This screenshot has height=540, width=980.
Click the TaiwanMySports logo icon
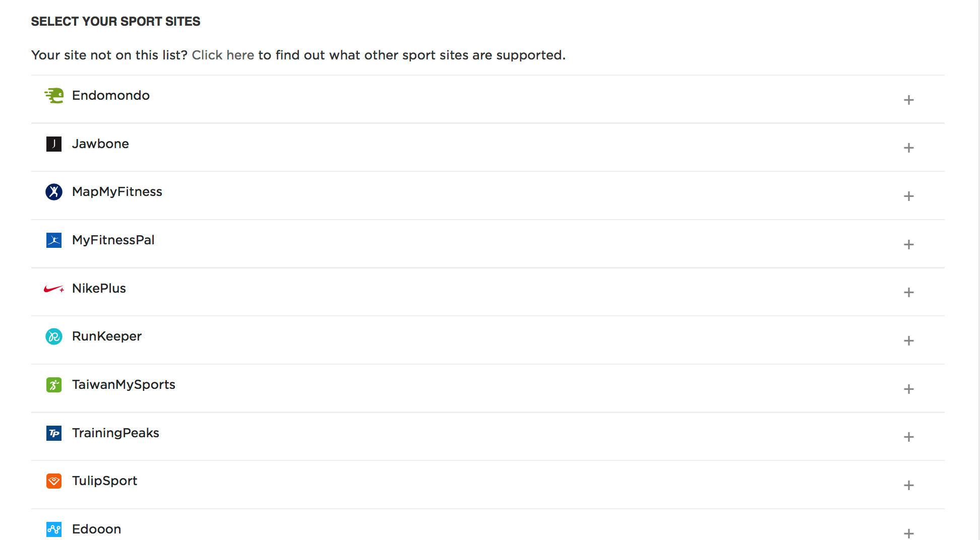coord(54,385)
